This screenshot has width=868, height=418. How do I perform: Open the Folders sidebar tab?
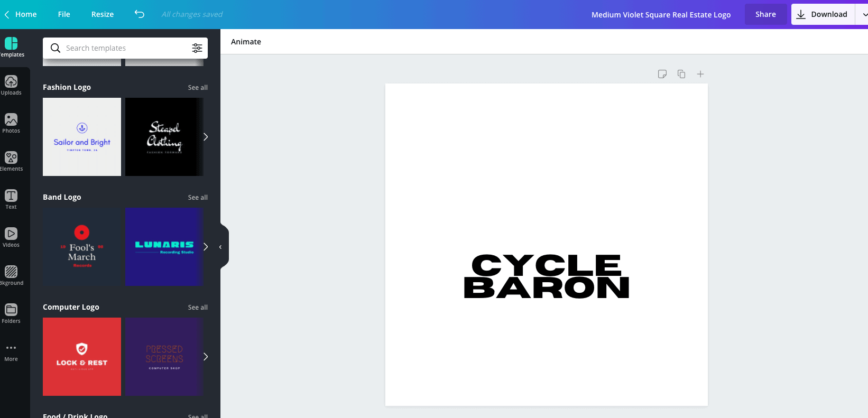click(11, 313)
